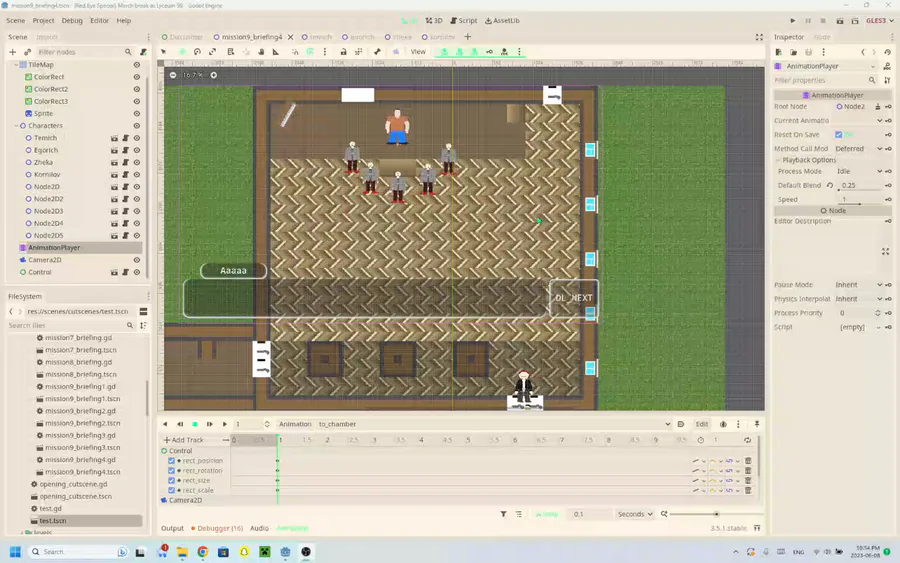Activate the Scale Mode tool
Viewport: 900px width, 563px height.
(x=212, y=52)
